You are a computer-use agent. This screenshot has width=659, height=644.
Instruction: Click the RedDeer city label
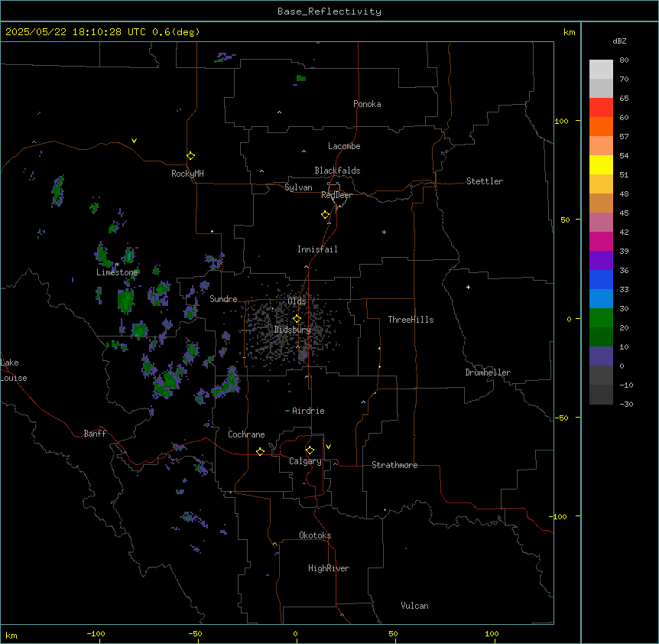(336, 194)
